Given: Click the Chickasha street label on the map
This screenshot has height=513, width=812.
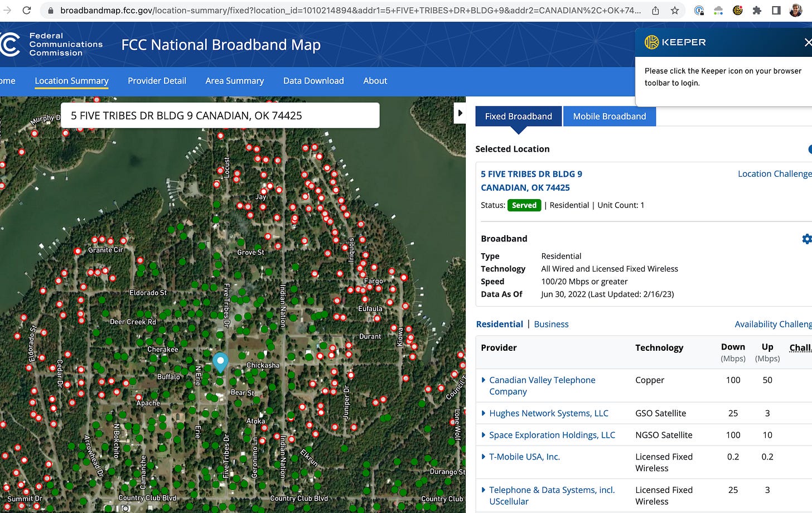Looking at the screenshot, I should [x=263, y=365].
